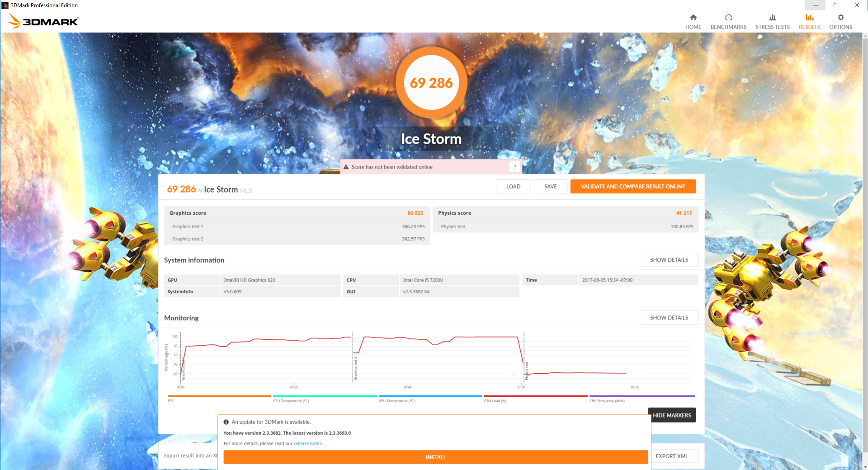
Task: Click the Intel Core i5 7200U value
Action: pos(423,280)
